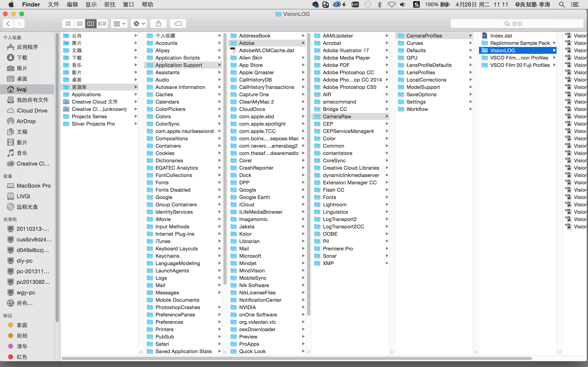Open iCloud Drive from the sidebar

click(32, 111)
